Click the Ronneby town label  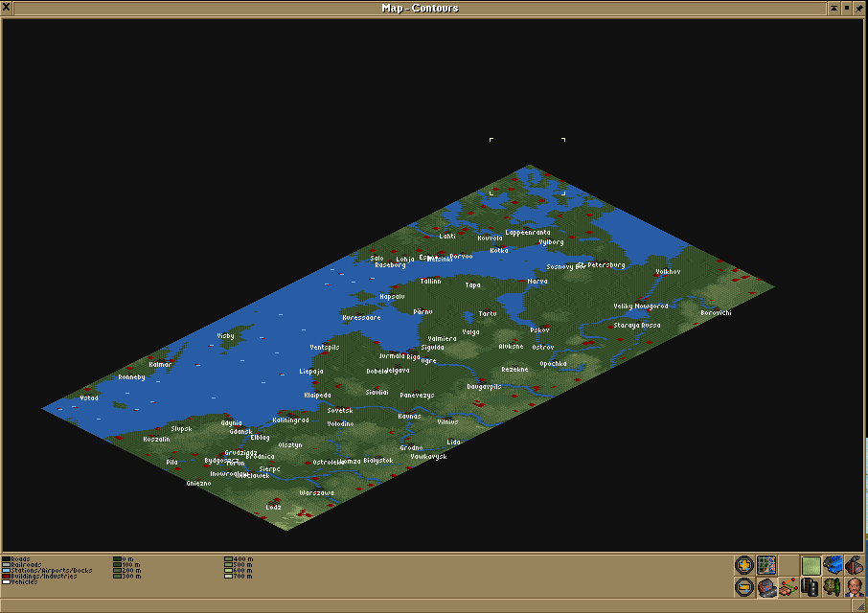[132, 377]
